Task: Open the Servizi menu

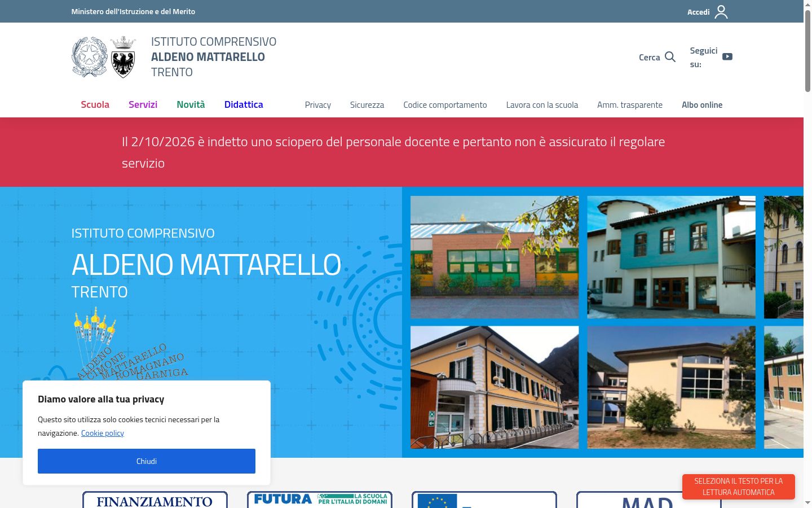Action: pos(143,104)
